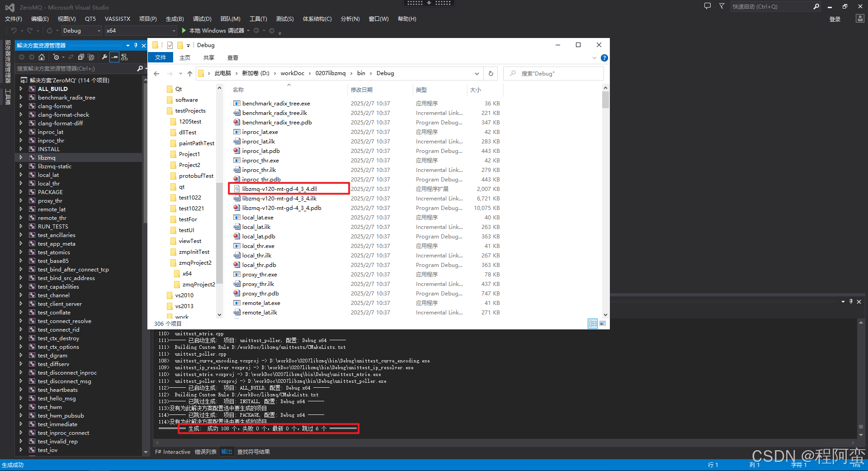
Task: Open the Help icon in the Explorer ribbon
Action: coord(604,58)
